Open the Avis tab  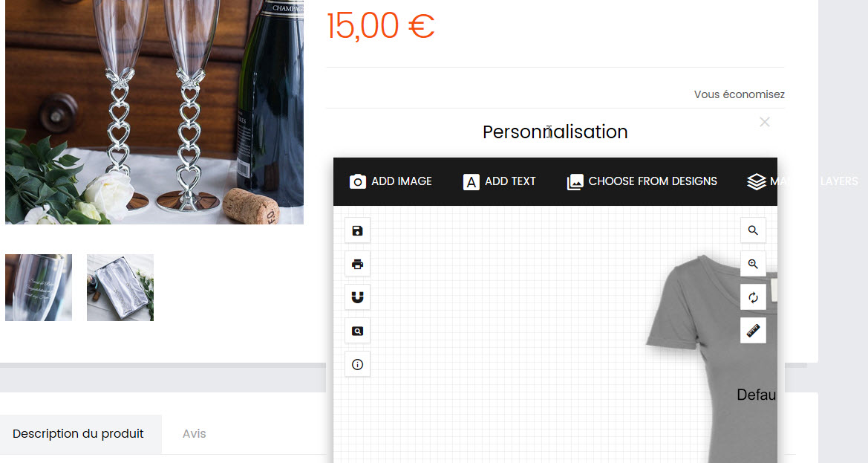point(195,434)
